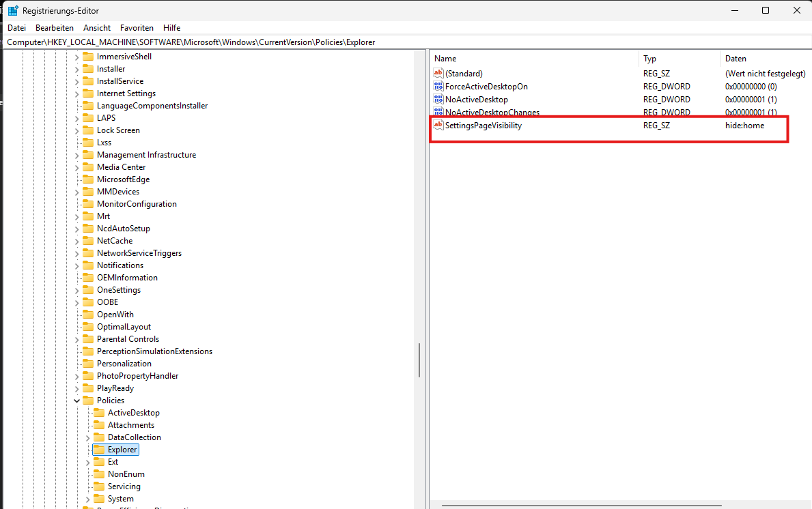Click the Registrierungs-Editor title bar icon
812x509 pixels.
point(12,10)
